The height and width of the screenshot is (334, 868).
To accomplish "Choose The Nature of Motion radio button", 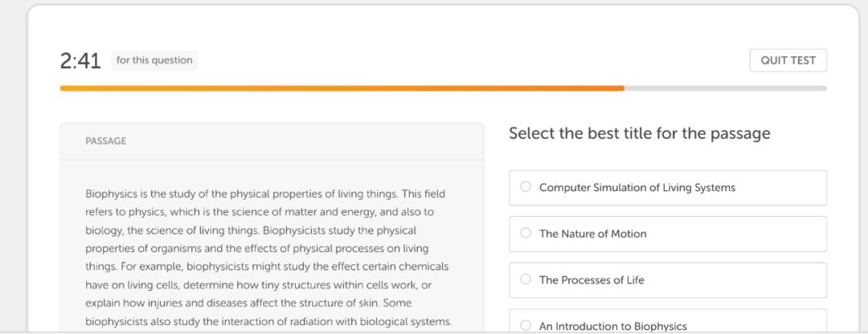I will (x=526, y=234).
